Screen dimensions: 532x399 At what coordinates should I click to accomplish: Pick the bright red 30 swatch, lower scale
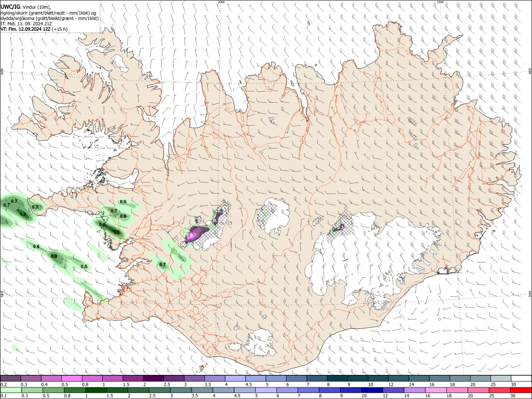tap(520, 390)
